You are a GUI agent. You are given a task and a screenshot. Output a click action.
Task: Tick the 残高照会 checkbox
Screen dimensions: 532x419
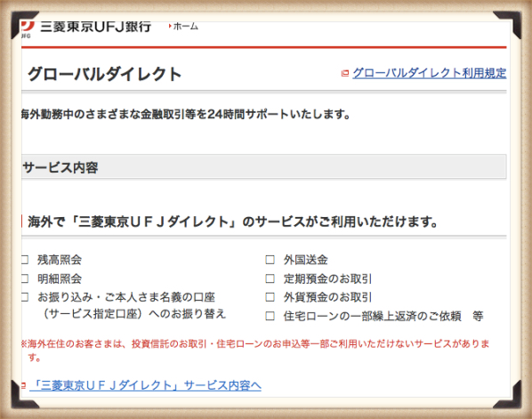(24, 260)
